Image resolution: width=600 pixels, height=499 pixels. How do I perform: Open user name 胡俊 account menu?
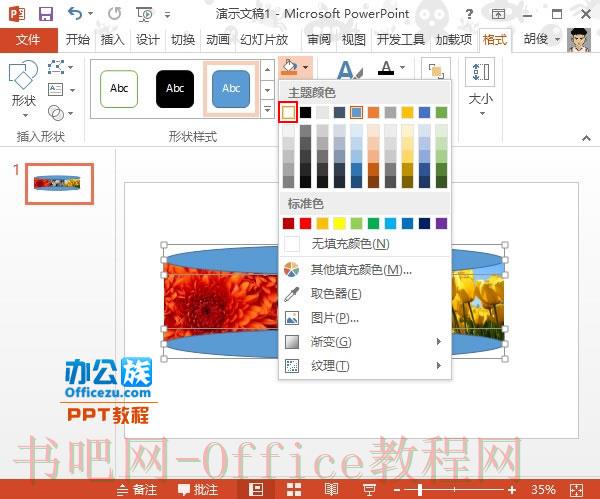[541, 39]
